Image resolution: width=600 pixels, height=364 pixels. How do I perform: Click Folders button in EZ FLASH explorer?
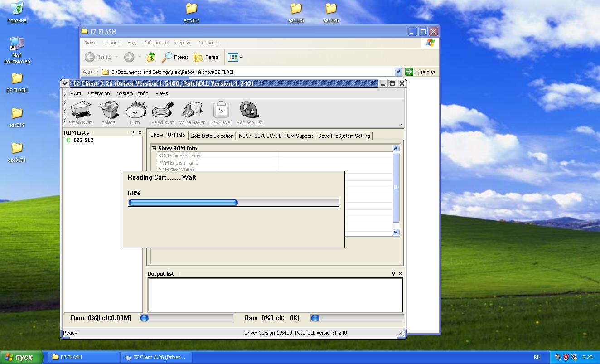(x=207, y=57)
